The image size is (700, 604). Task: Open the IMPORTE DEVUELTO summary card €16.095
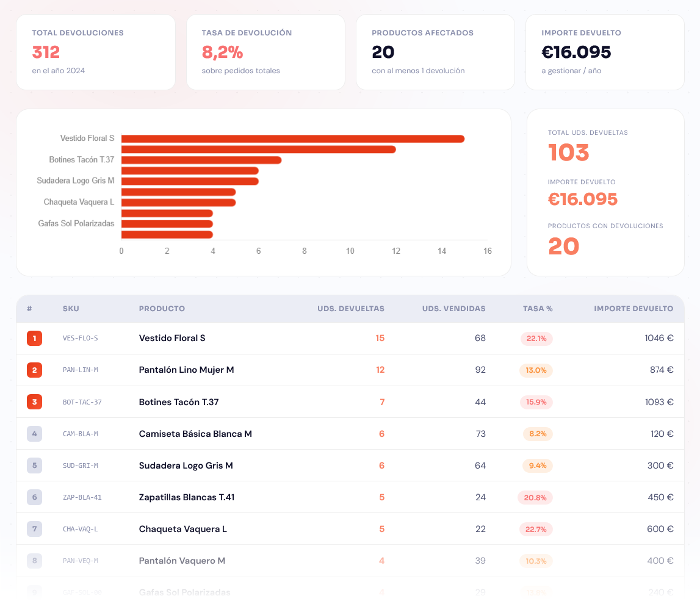605,52
